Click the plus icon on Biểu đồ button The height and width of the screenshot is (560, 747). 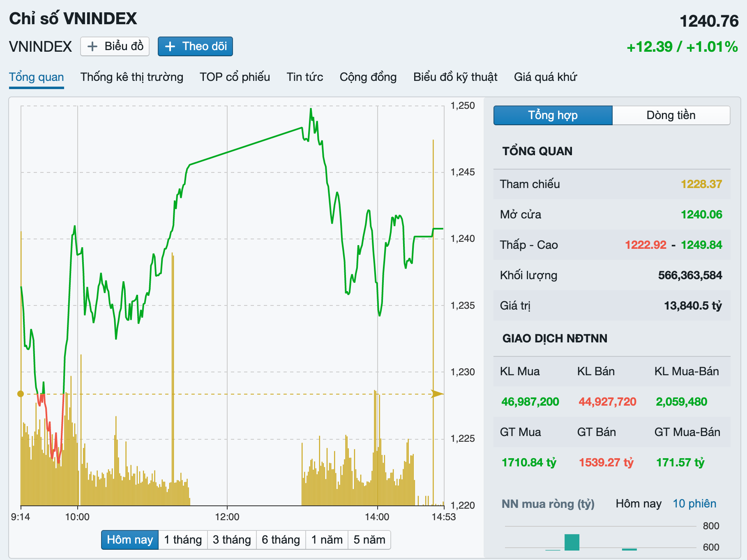pyautogui.click(x=92, y=46)
